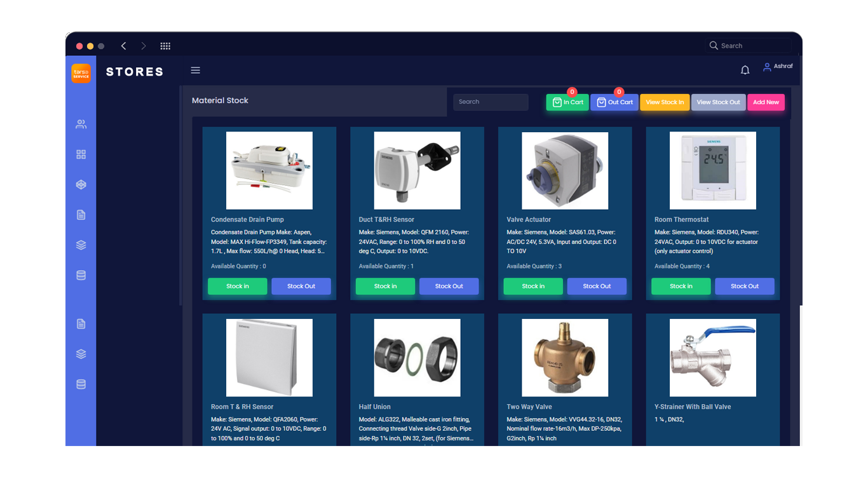The image size is (868, 488).
Task: Go forward using the right arrow
Action: click(144, 46)
